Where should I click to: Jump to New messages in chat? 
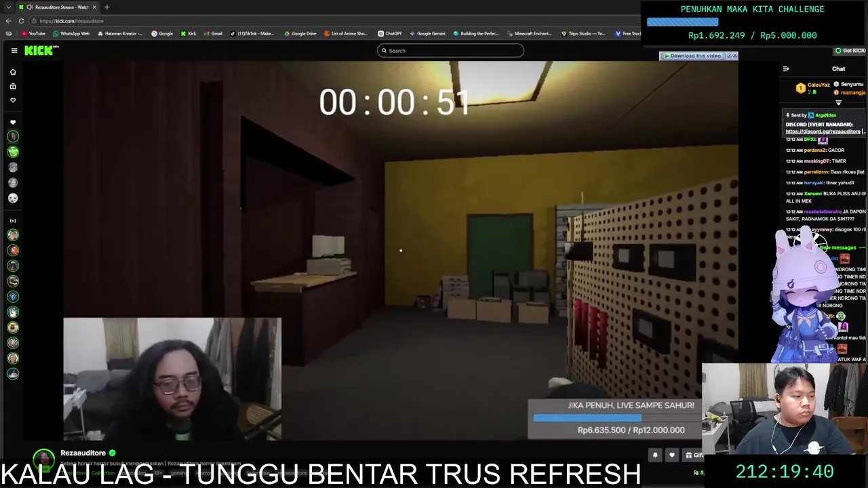pos(837,247)
